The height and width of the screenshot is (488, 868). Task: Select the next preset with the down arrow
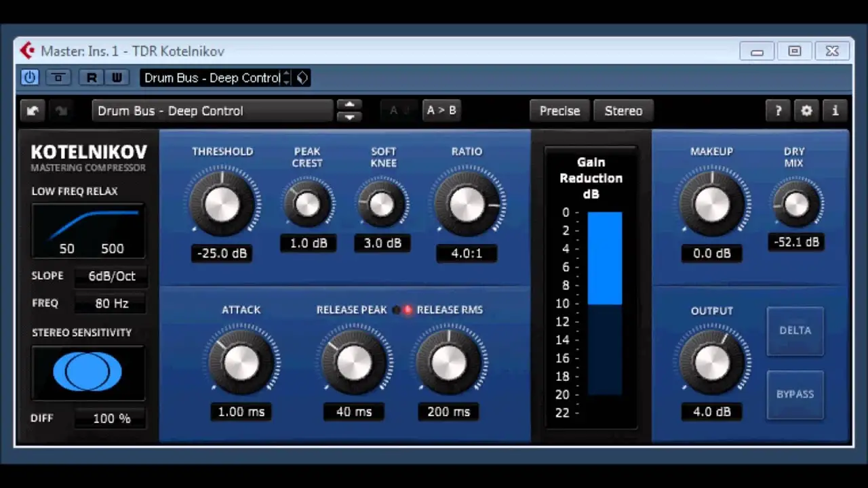click(350, 117)
